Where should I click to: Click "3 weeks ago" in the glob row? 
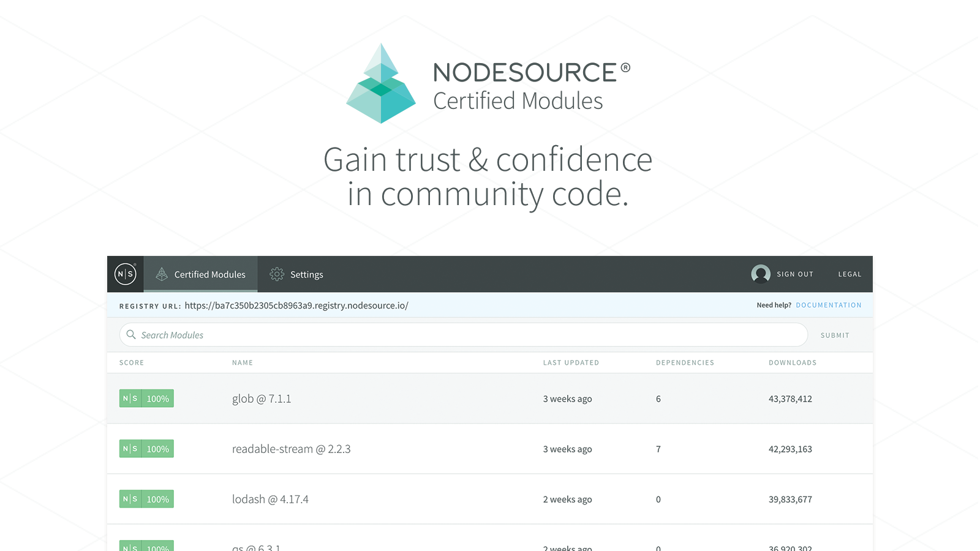tap(567, 399)
